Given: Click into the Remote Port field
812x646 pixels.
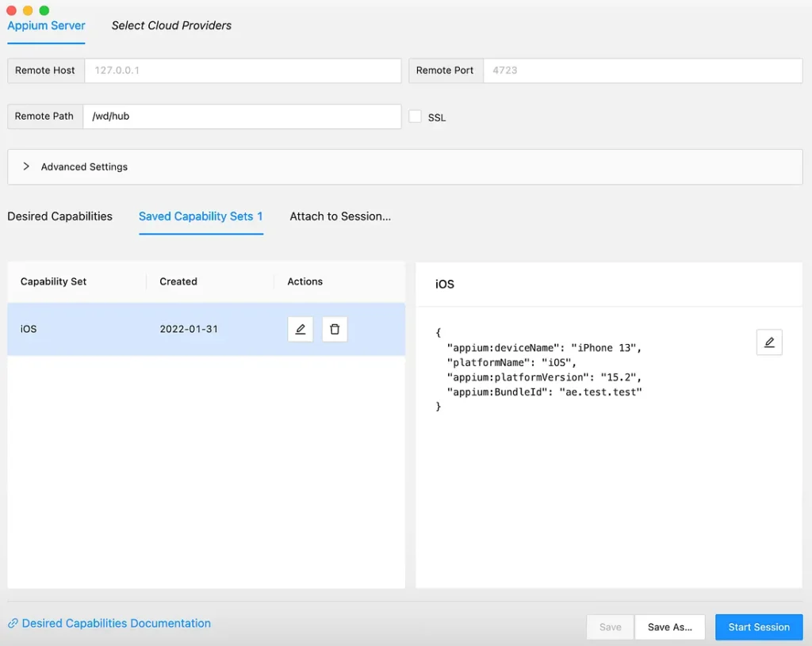Looking at the screenshot, I should pyautogui.click(x=642, y=71).
